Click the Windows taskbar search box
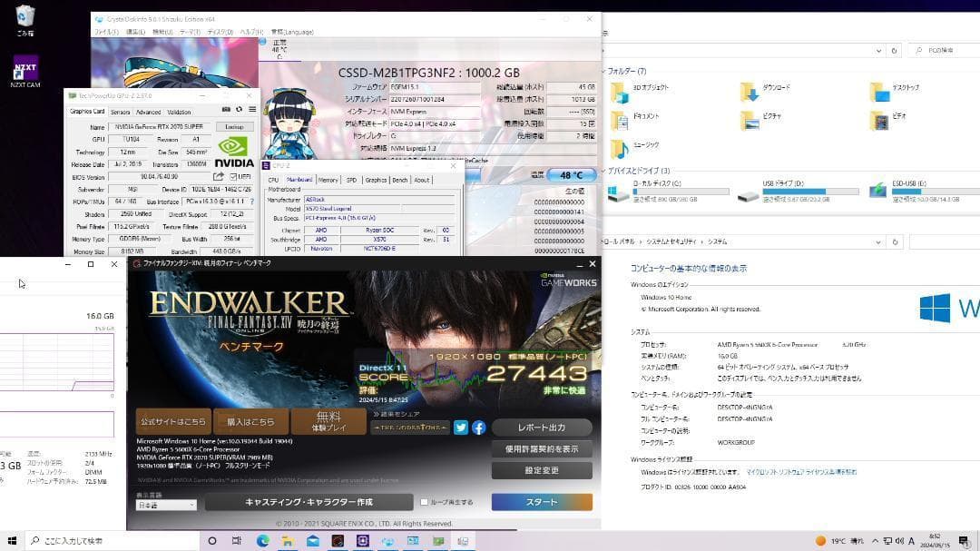 pos(109,541)
